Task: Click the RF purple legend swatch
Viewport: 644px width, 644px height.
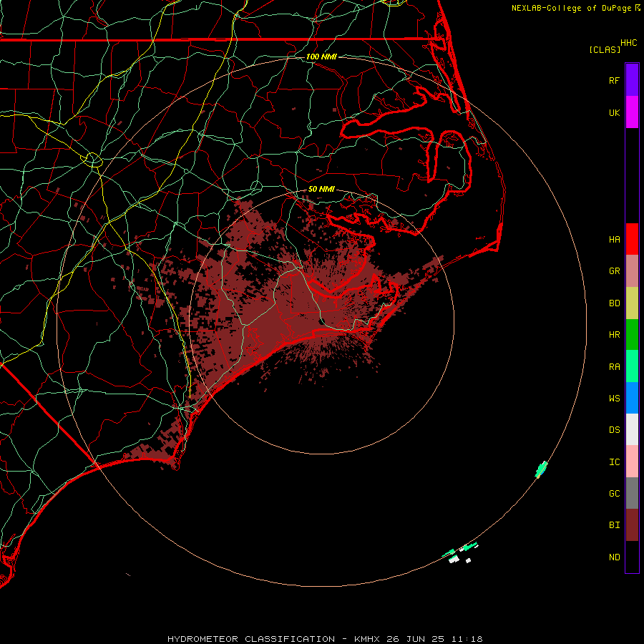Action: tap(632, 80)
